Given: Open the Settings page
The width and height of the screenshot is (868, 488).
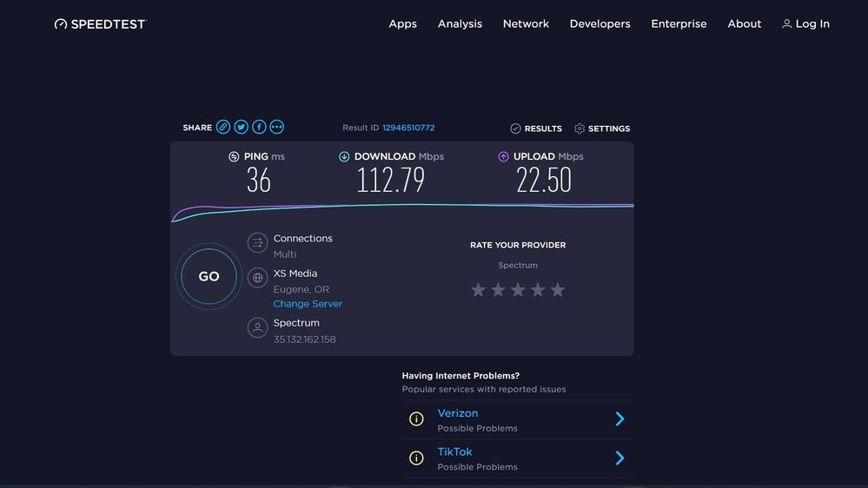Looking at the screenshot, I should (602, 129).
